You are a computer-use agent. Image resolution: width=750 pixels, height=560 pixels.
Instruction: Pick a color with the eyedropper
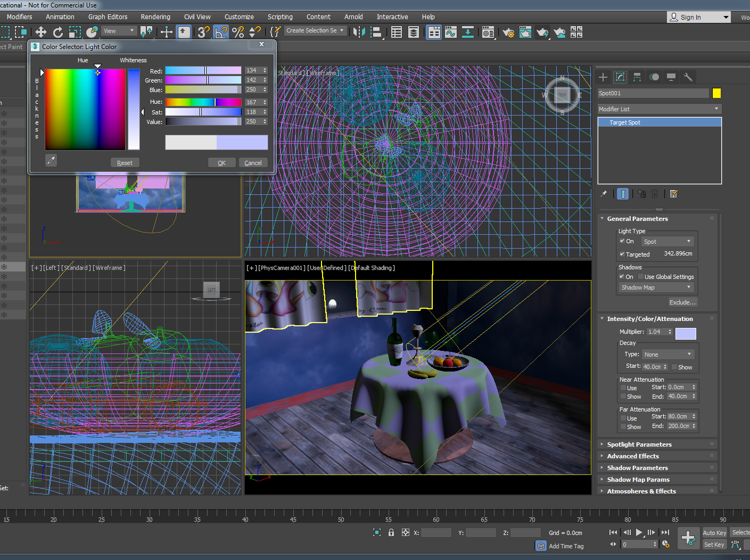click(x=51, y=160)
